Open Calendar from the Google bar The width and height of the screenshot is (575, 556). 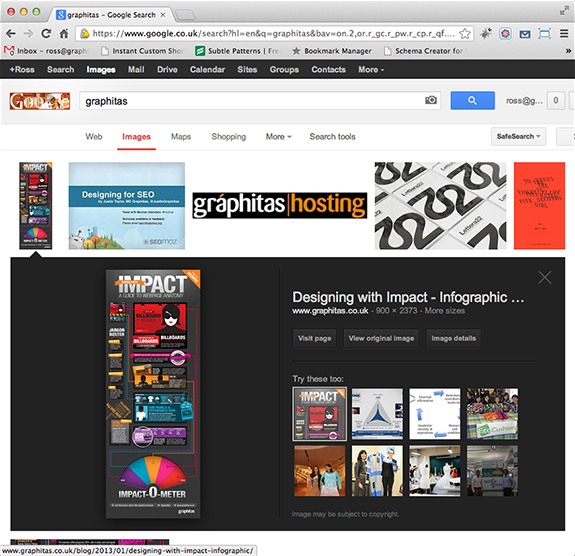(x=207, y=69)
